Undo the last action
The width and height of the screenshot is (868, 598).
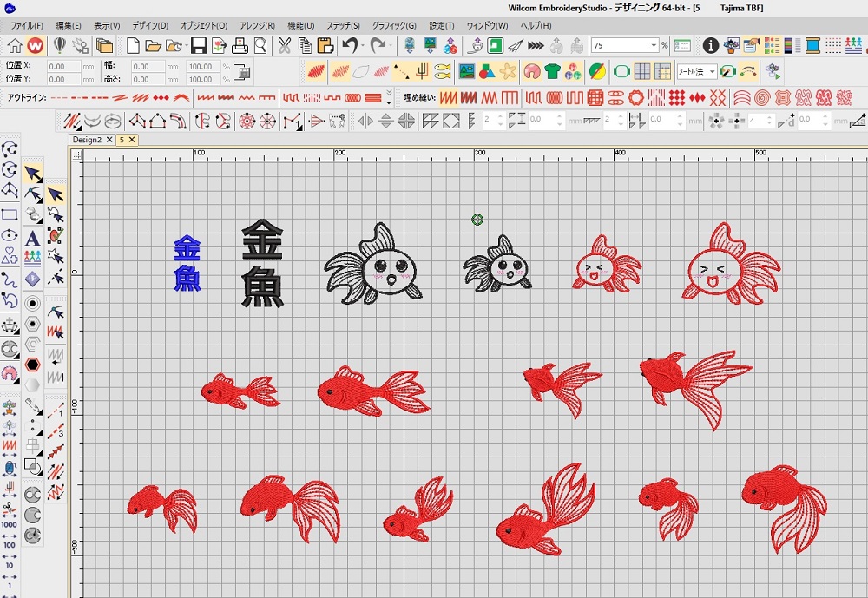(349, 45)
